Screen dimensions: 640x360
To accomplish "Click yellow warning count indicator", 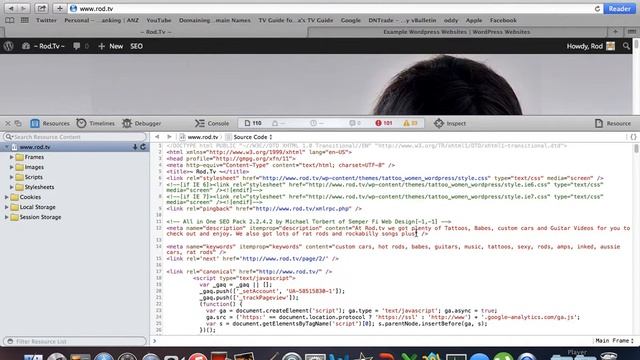I will [411, 123].
